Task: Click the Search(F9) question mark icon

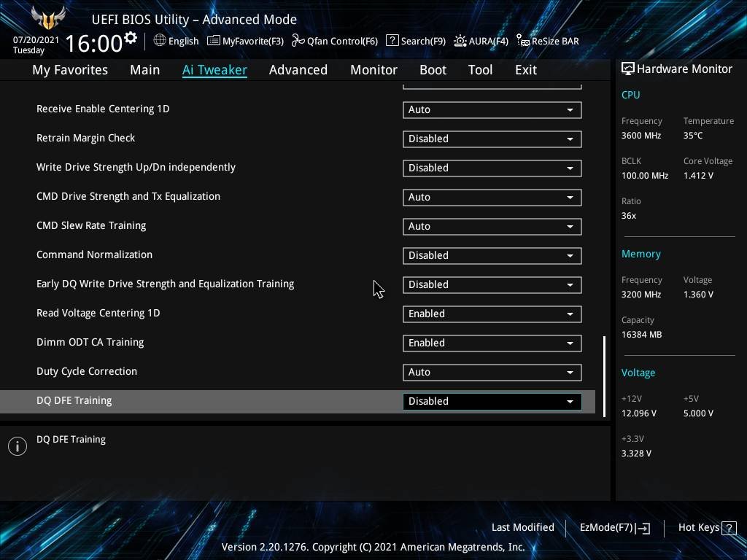Action: point(392,41)
